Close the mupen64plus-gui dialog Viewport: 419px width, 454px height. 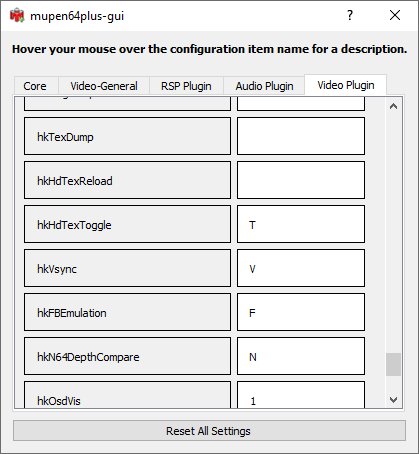coord(395,15)
